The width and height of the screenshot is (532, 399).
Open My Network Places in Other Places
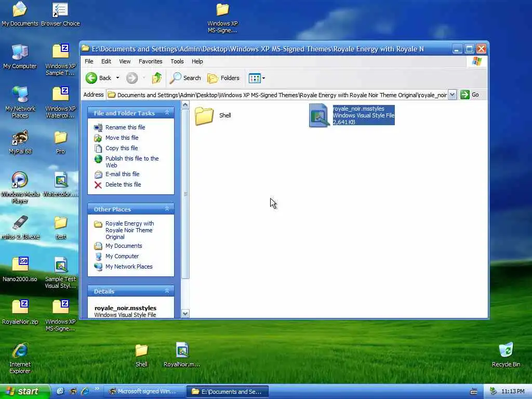point(129,267)
